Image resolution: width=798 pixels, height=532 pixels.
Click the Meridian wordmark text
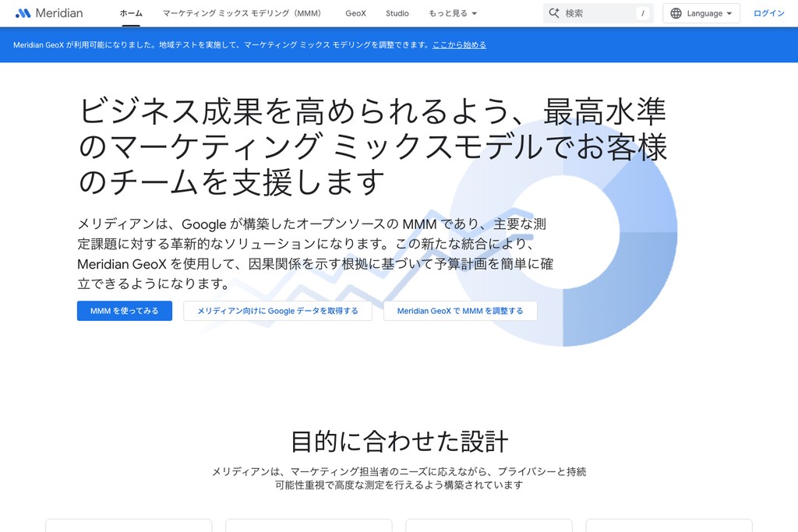[59, 13]
